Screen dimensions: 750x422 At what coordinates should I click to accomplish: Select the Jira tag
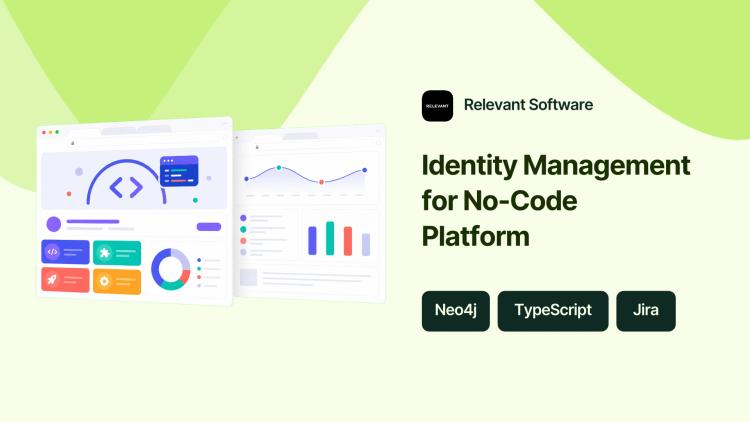tap(646, 311)
